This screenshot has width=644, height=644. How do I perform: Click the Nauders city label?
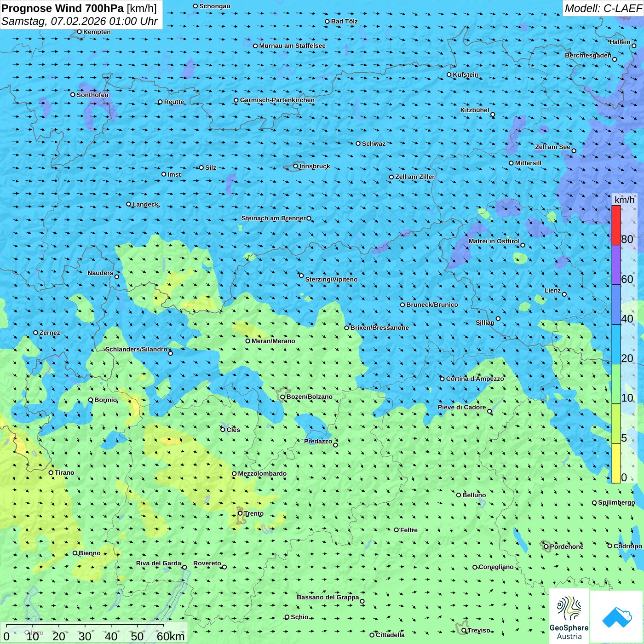click(x=100, y=273)
